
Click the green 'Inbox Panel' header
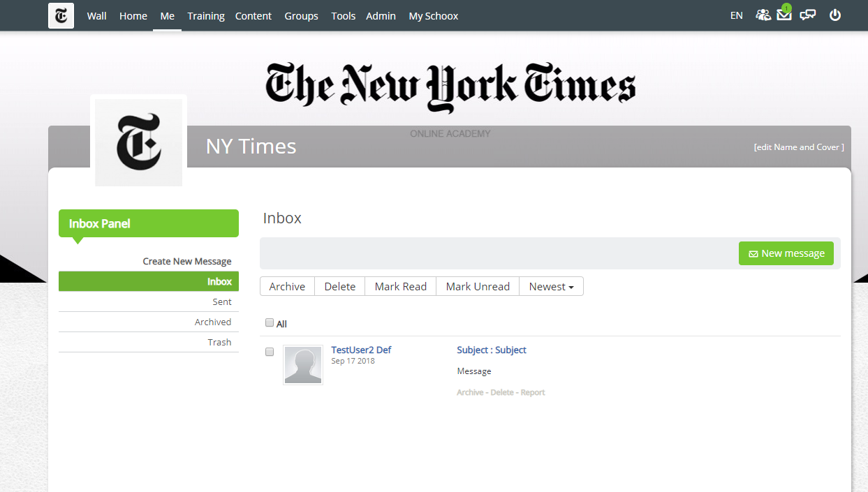click(x=149, y=223)
